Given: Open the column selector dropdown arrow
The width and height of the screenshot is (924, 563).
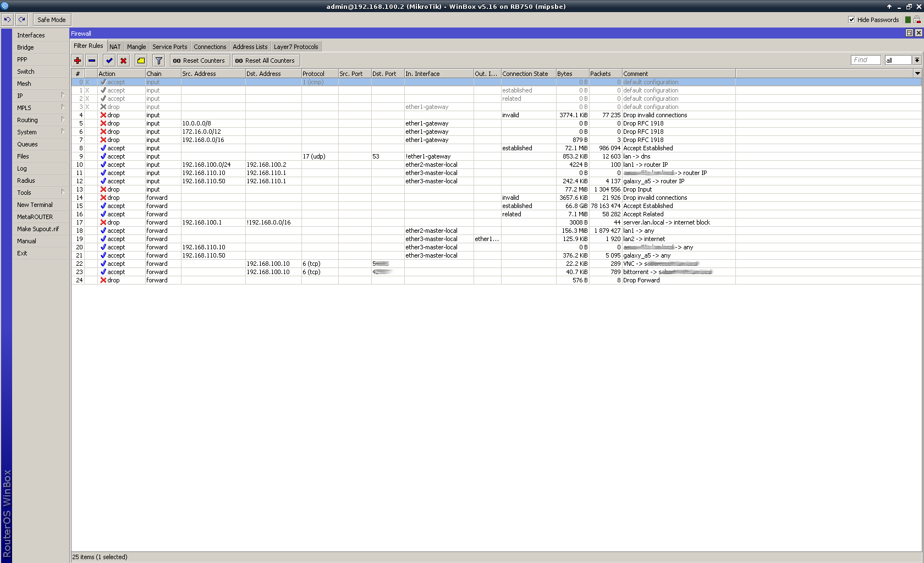Looking at the screenshot, I should pyautogui.click(x=917, y=73).
